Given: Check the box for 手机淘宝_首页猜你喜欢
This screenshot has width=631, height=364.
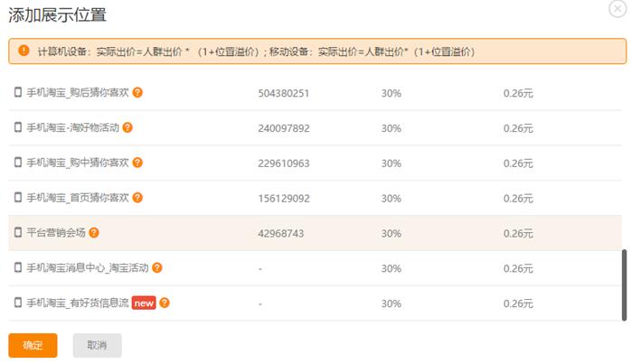Looking at the screenshot, I should [x=18, y=197].
